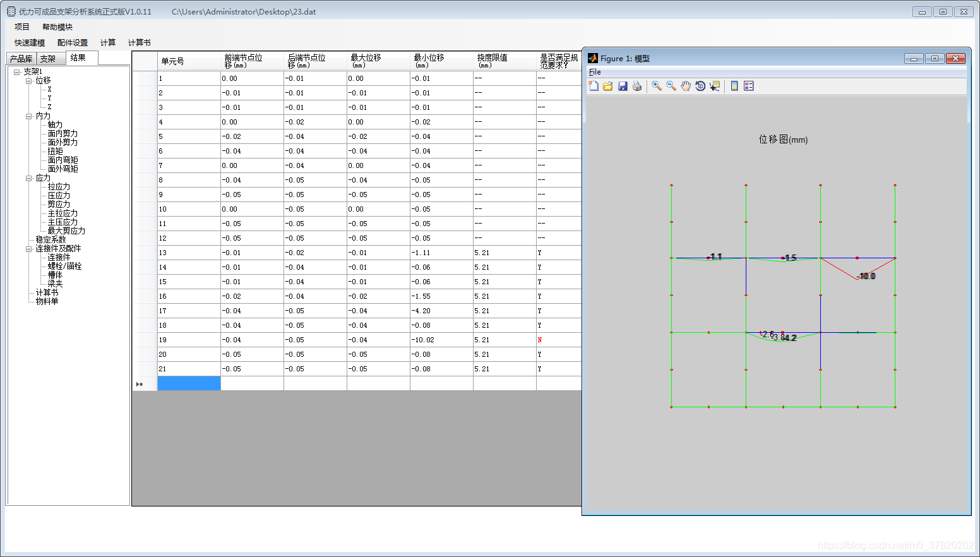Collapse the 连接件及配件 tree node
This screenshot has width=980, height=557.
28,249
